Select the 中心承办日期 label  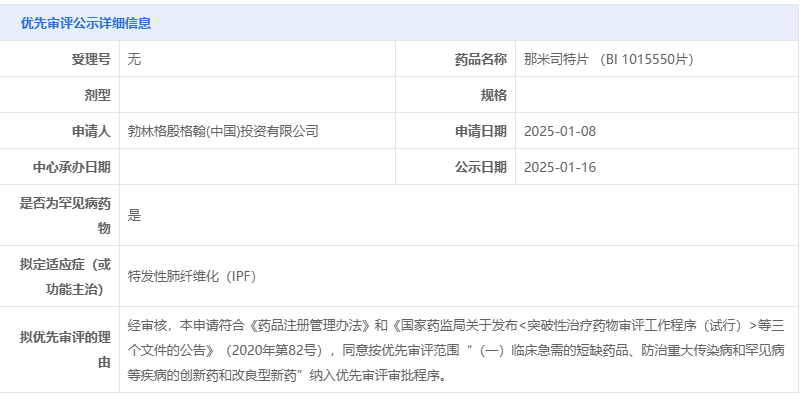pos(72,167)
